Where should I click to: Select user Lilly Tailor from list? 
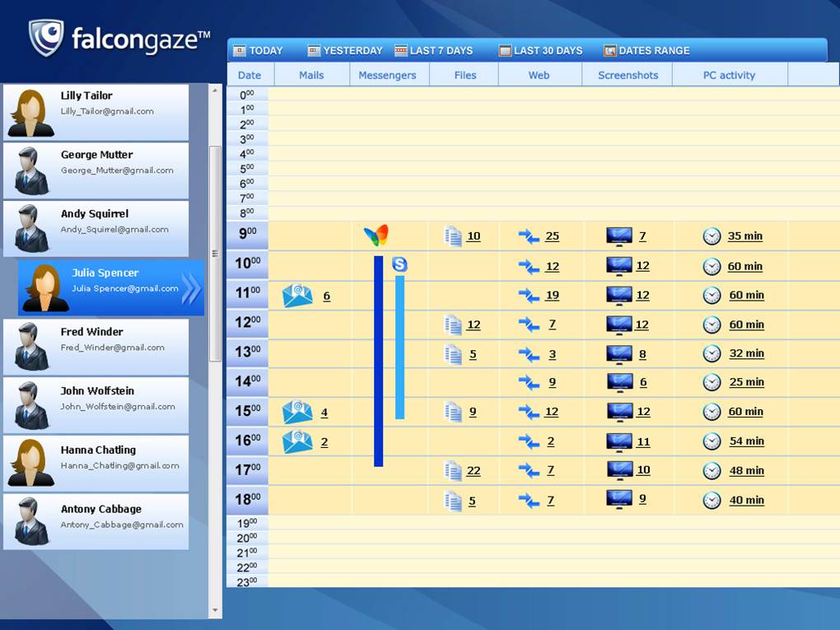click(x=96, y=112)
